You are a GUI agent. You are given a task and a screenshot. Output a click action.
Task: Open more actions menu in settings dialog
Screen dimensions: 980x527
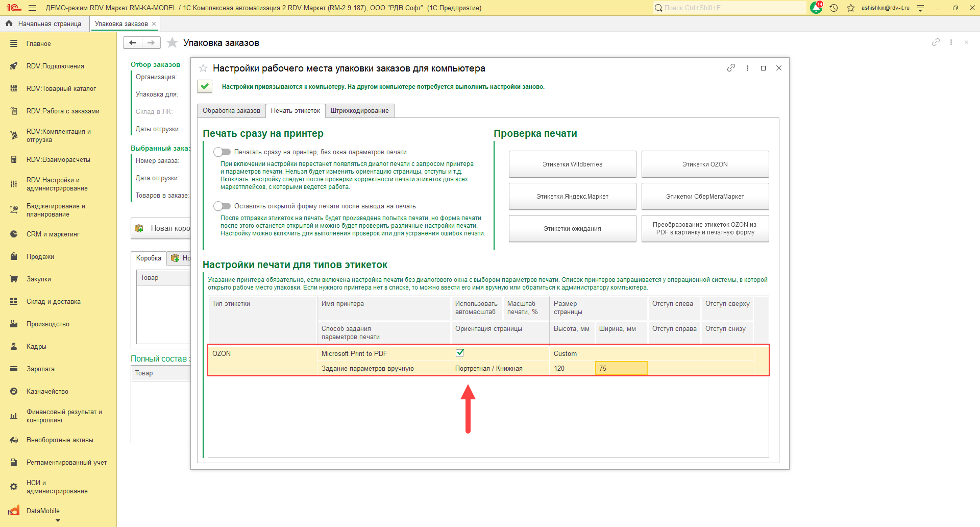[x=747, y=68]
